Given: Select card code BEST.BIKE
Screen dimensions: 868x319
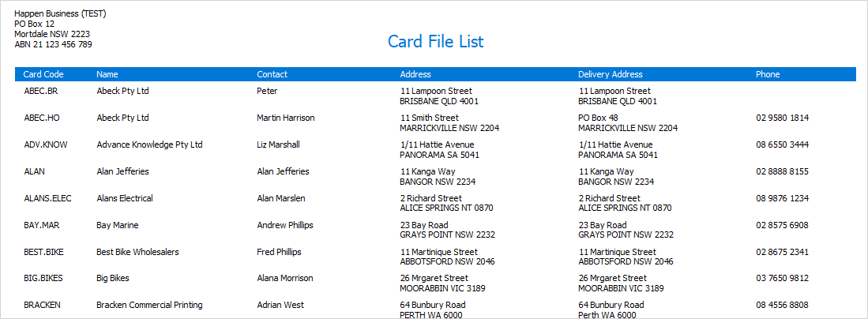Looking at the screenshot, I should click(x=43, y=252).
